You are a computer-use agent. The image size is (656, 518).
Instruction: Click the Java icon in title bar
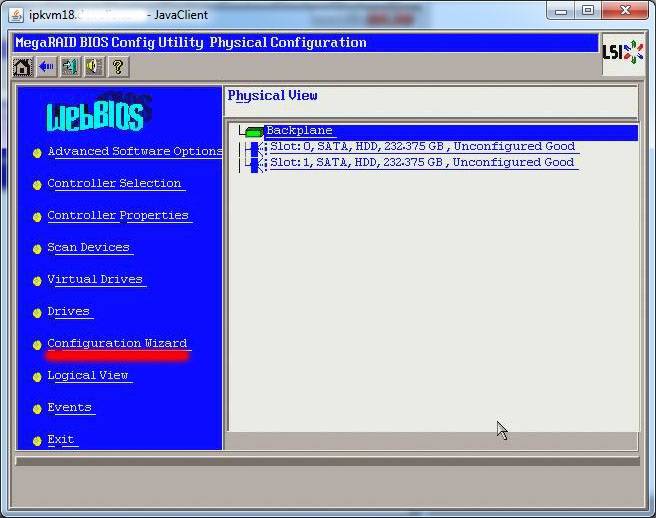pyautogui.click(x=16, y=15)
